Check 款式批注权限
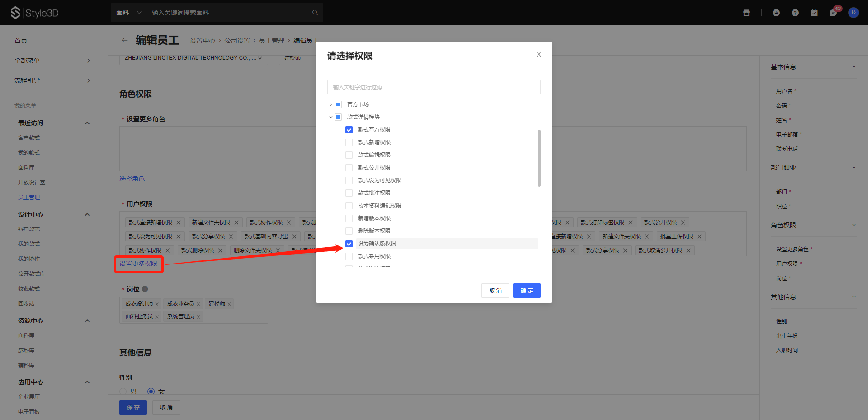Viewport: 868px width, 420px height. click(349, 193)
